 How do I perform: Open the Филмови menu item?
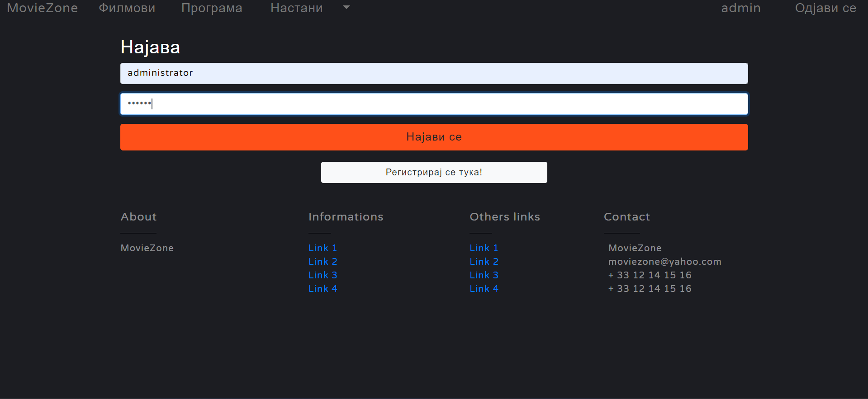coord(127,8)
